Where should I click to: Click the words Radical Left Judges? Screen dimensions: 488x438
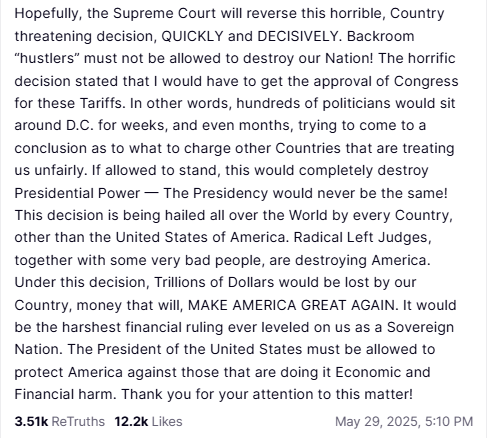click(362, 238)
